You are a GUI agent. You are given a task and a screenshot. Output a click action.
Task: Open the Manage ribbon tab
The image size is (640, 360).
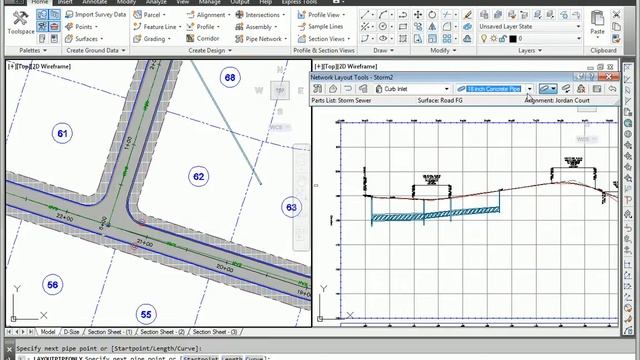pyautogui.click(x=210, y=2)
